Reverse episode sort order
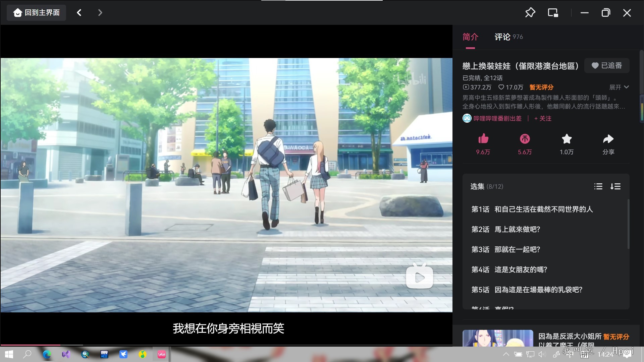The image size is (644, 362). (615, 186)
